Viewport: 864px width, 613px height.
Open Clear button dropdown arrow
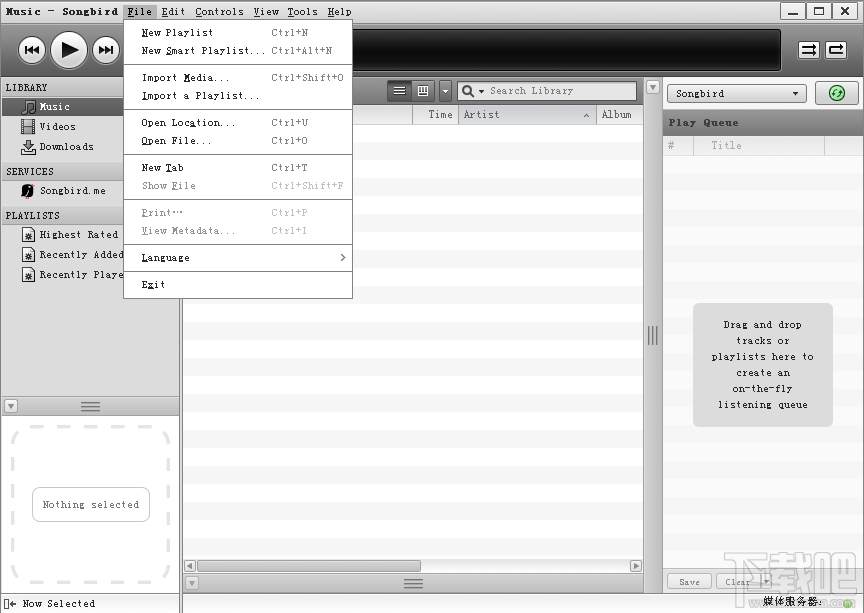click(x=766, y=582)
